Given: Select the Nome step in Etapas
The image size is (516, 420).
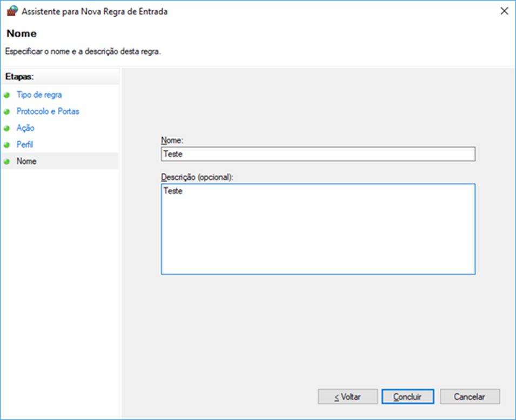Looking at the screenshot, I should point(26,161).
